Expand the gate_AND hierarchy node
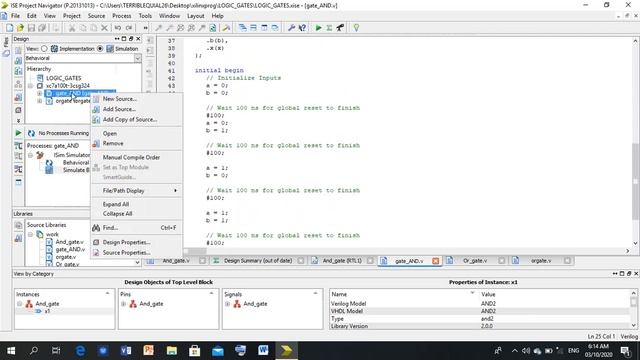Viewport: 640px width, 360px height. point(40,93)
